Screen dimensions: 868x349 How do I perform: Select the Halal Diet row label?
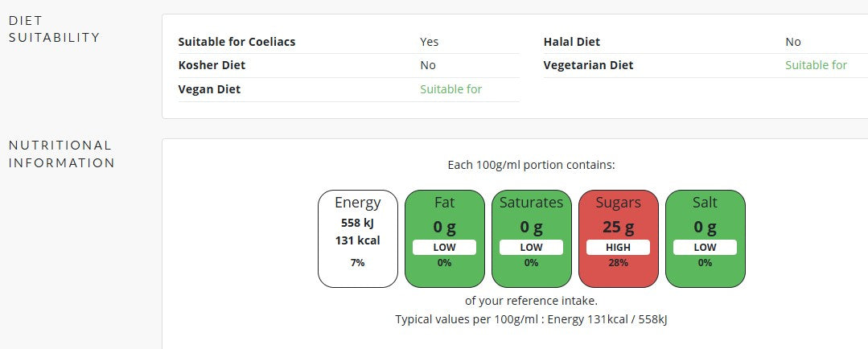(x=572, y=42)
